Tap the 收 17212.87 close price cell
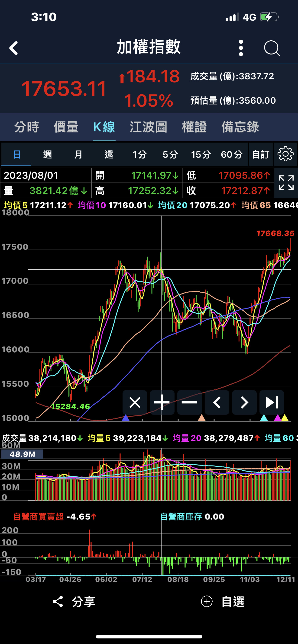Image resolution: width=298 pixels, height=644 pixels. pos(228,191)
